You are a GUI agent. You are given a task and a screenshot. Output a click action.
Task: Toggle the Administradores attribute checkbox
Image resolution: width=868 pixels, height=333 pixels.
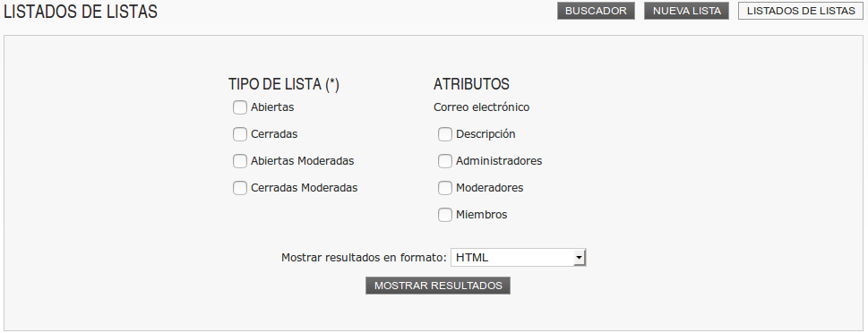coord(445,161)
